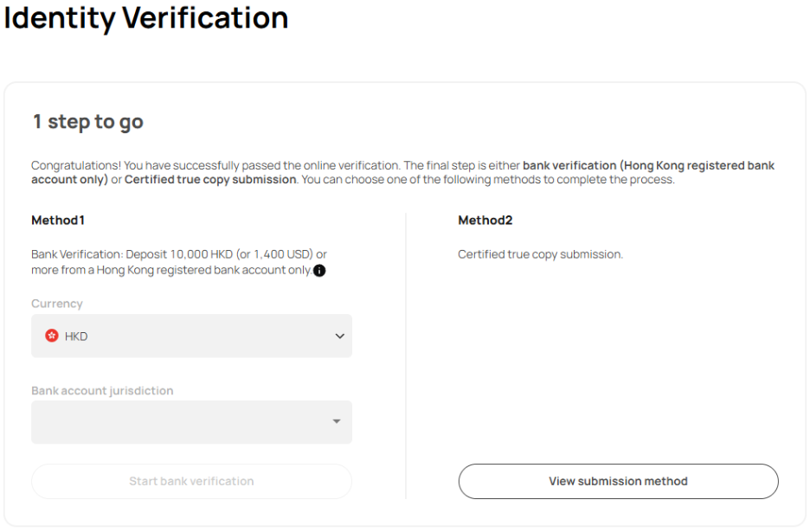This screenshot has height=532, width=810.
Task: Click bold 'bank verification (Hong Kong registered' text
Action: pyautogui.click(x=648, y=165)
